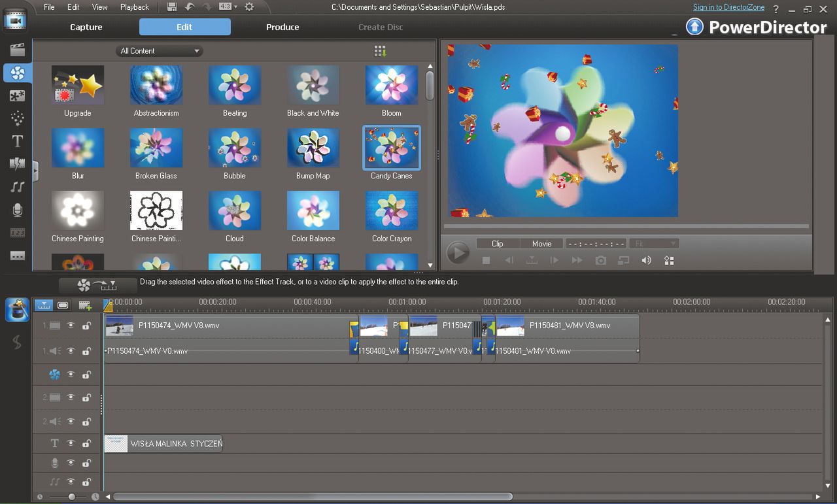Click the save project icon
This screenshot has height=504, width=837.
172,7
